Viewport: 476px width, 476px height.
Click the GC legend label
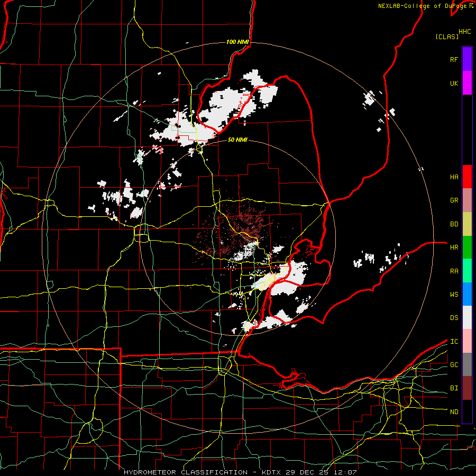tap(454, 364)
